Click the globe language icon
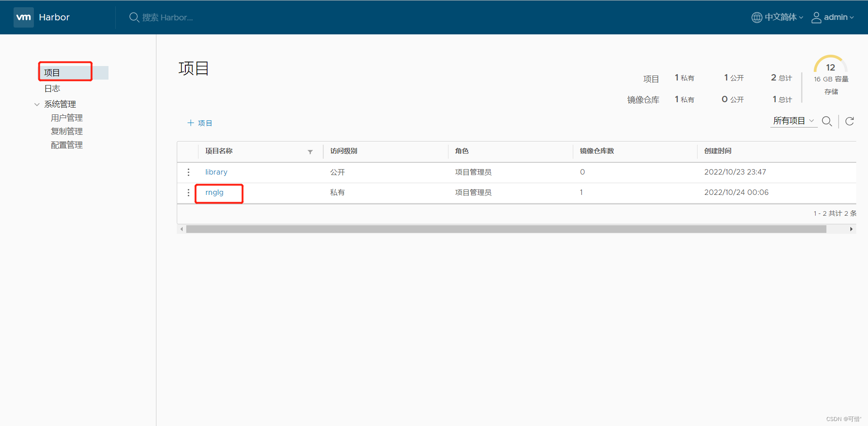Image resolution: width=868 pixels, height=426 pixels. tap(757, 17)
